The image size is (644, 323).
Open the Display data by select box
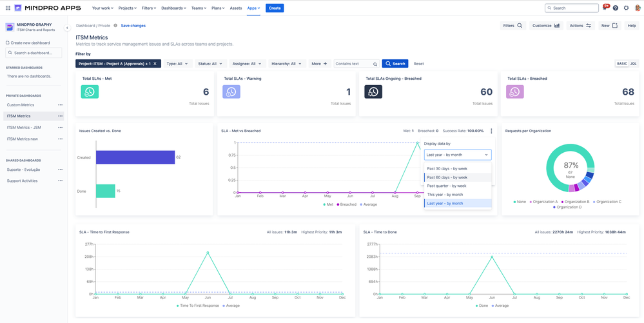click(x=458, y=155)
